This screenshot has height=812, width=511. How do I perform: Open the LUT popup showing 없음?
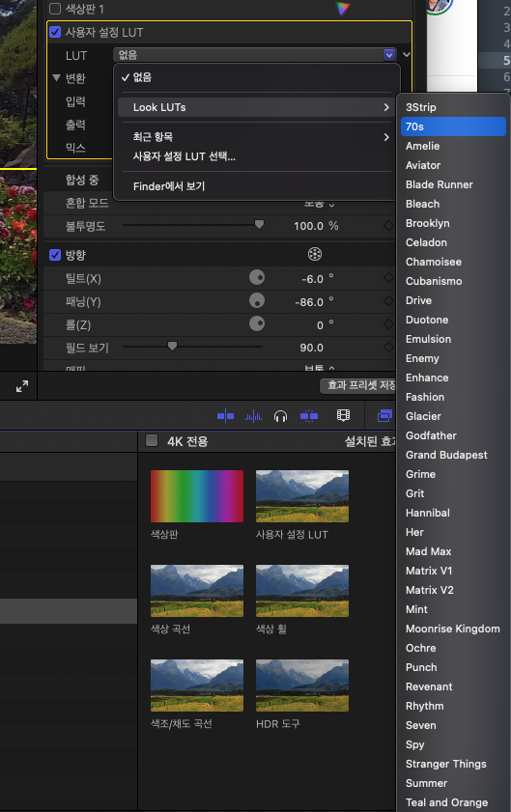[x=254, y=55]
